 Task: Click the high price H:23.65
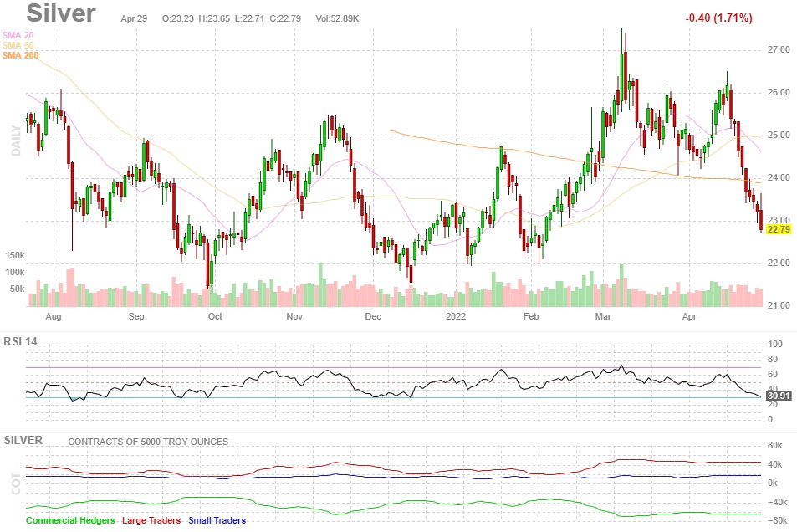point(214,18)
